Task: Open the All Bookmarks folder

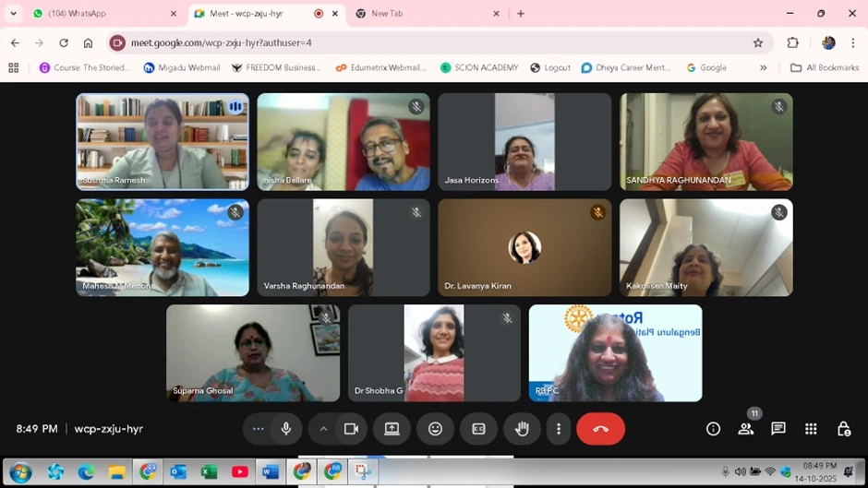Action: [825, 67]
